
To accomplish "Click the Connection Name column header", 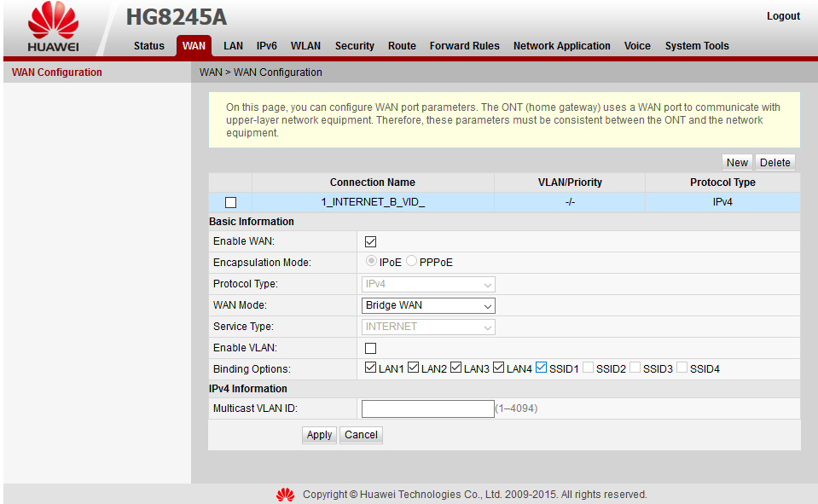I will click(373, 182).
